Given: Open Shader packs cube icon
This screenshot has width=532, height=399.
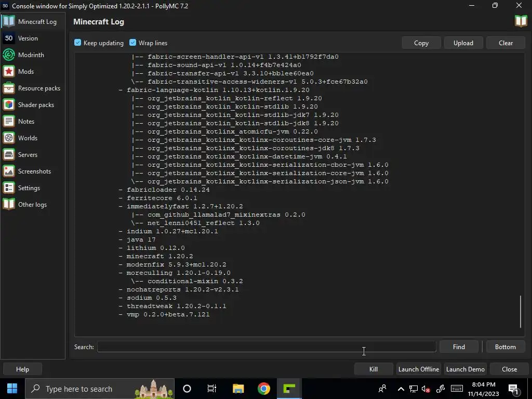Looking at the screenshot, I should [9, 104].
